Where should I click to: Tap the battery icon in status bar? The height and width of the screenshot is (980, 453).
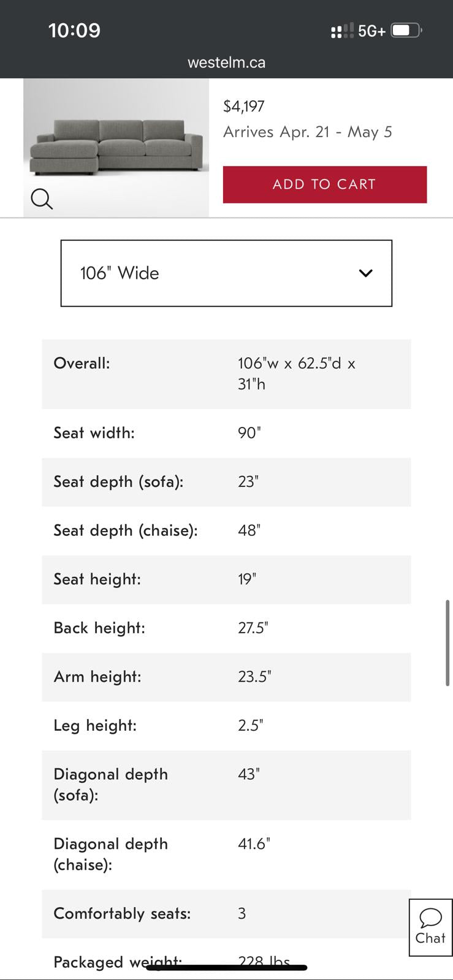[x=406, y=30]
